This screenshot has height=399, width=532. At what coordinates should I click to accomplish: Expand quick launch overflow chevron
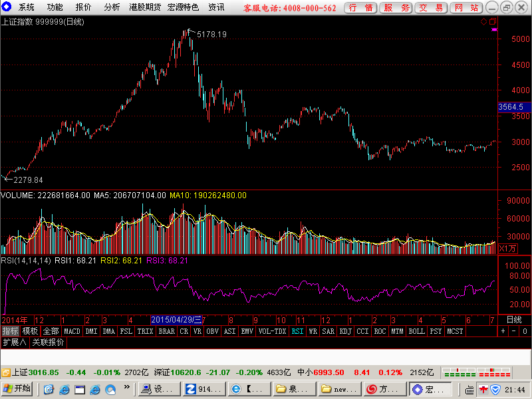point(127,387)
